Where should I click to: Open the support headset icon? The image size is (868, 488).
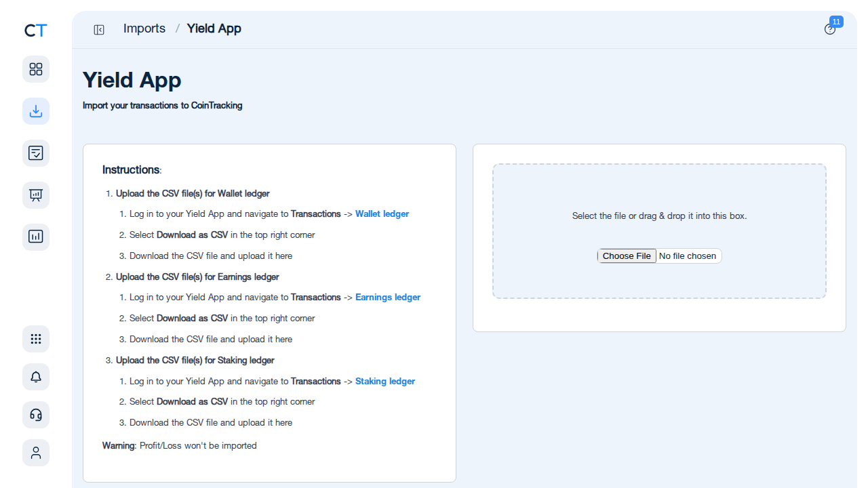point(36,415)
